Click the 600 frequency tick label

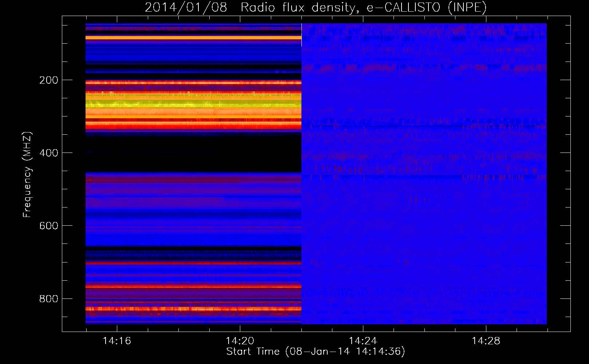pos(49,226)
